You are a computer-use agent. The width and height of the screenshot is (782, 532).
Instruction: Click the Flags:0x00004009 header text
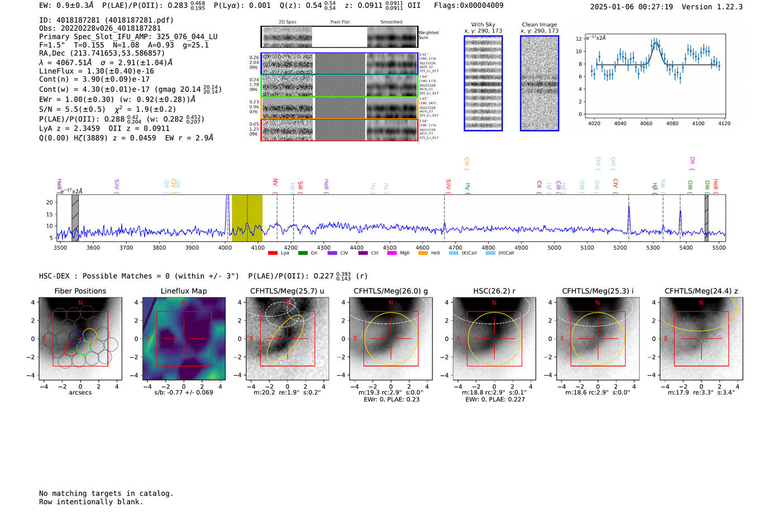coord(469,6)
